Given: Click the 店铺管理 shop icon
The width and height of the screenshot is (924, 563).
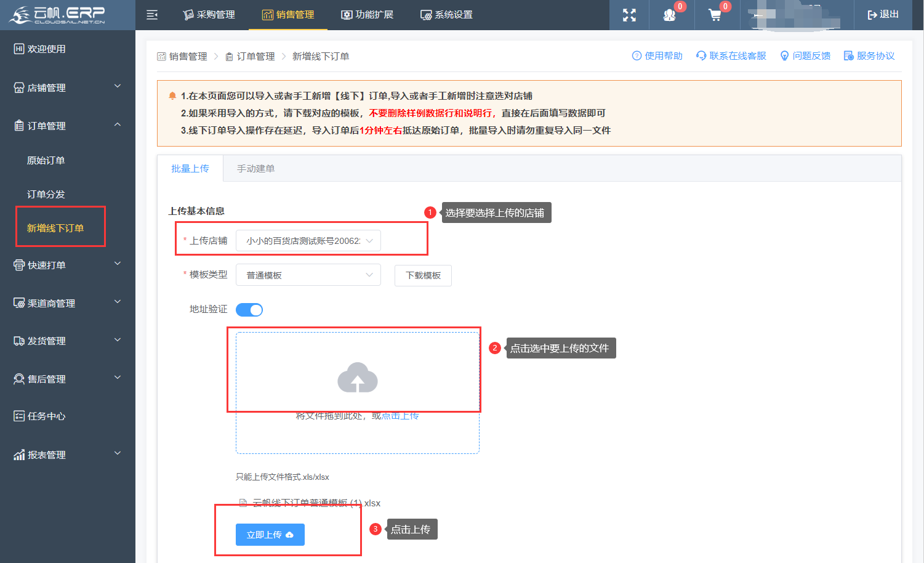Looking at the screenshot, I should click(19, 87).
